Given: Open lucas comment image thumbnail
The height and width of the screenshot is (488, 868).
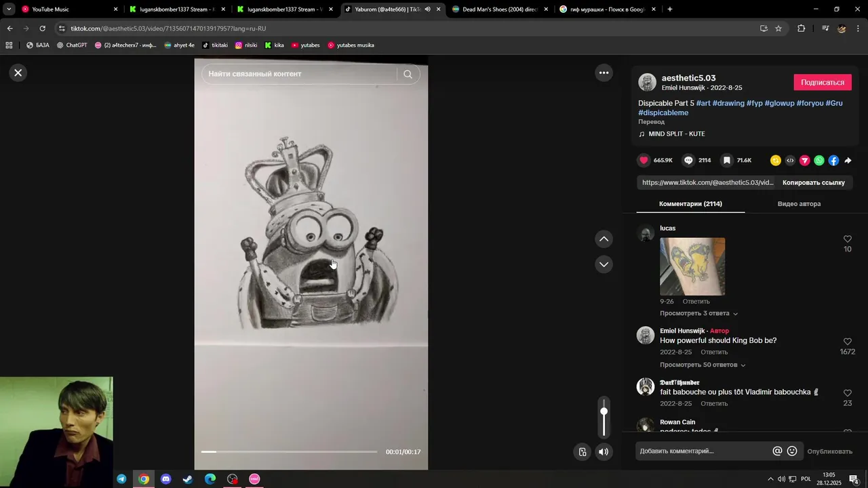Looking at the screenshot, I should point(692,266).
